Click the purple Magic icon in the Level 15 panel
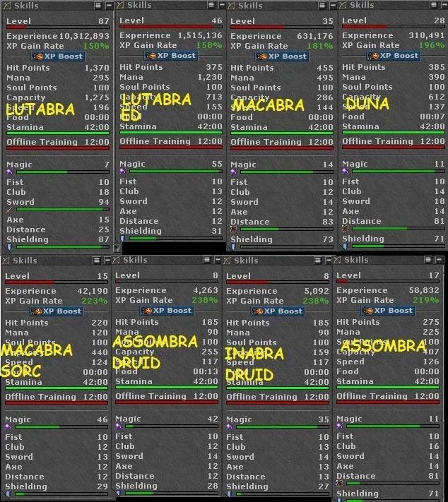 pyautogui.click(x=8, y=427)
